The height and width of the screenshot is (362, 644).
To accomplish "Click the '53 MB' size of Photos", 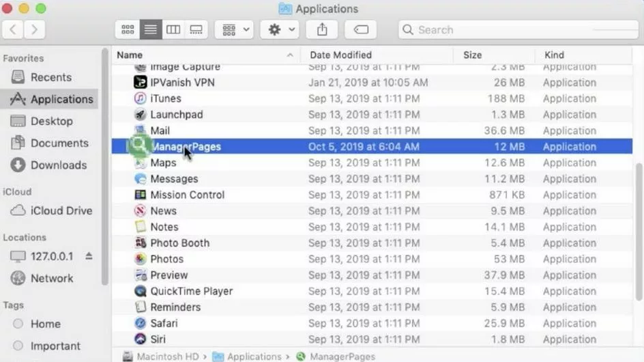I will coord(510,259).
